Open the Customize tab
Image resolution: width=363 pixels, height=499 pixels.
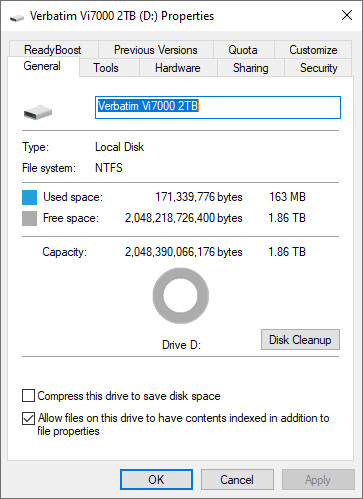pos(313,50)
